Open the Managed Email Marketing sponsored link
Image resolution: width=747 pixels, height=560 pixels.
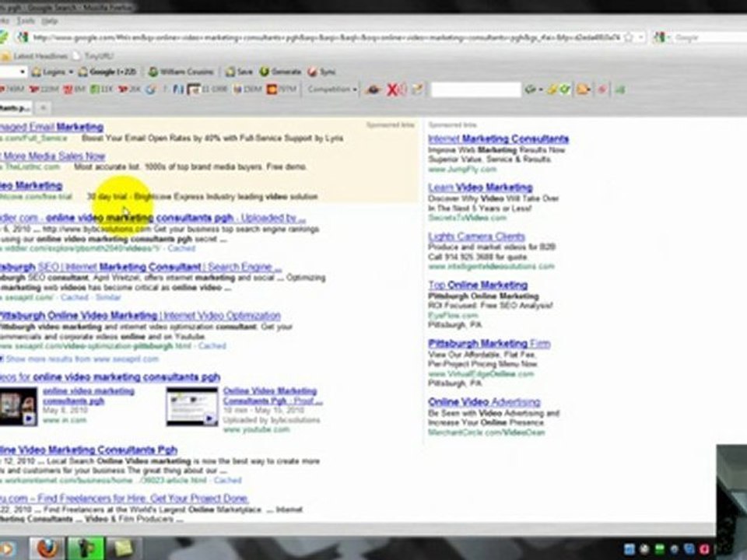coord(51,127)
